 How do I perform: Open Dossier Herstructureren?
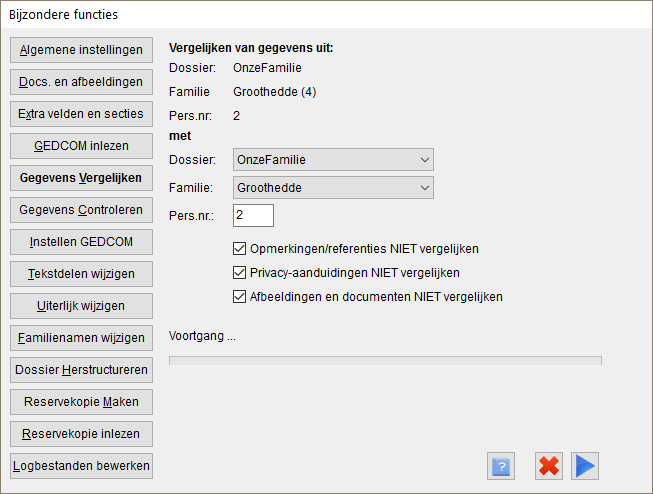(81, 370)
